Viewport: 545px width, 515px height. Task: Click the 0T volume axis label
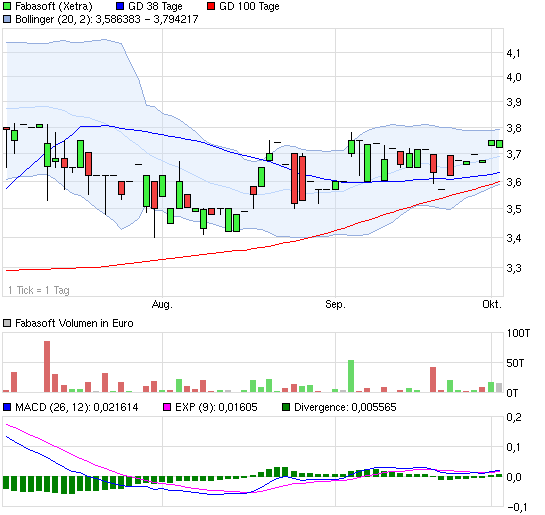click(512, 393)
